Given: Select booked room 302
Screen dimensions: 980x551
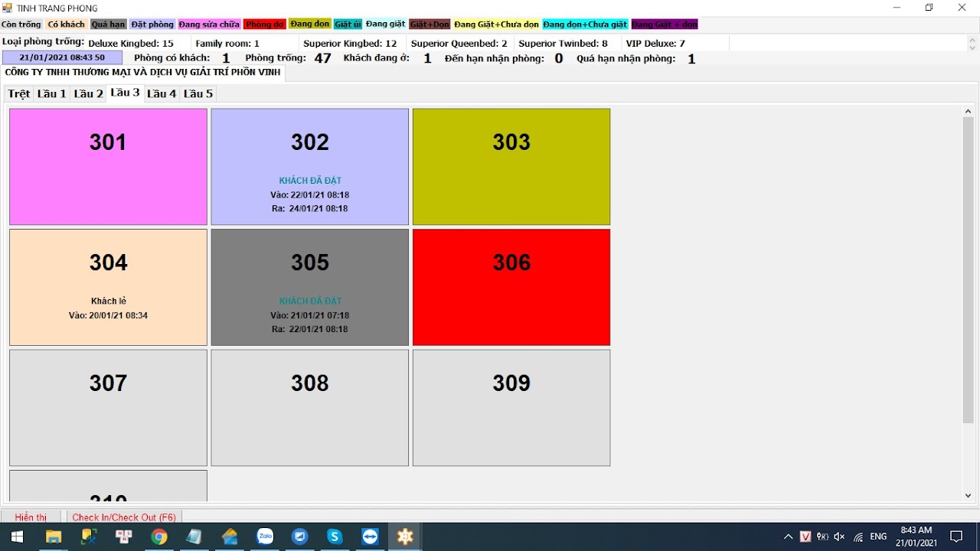Looking at the screenshot, I should (310, 167).
